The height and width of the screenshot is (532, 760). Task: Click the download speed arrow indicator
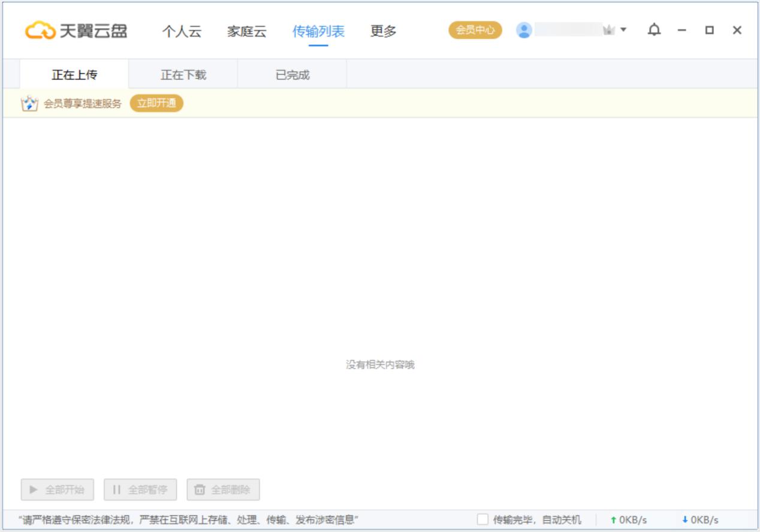click(x=684, y=520)
